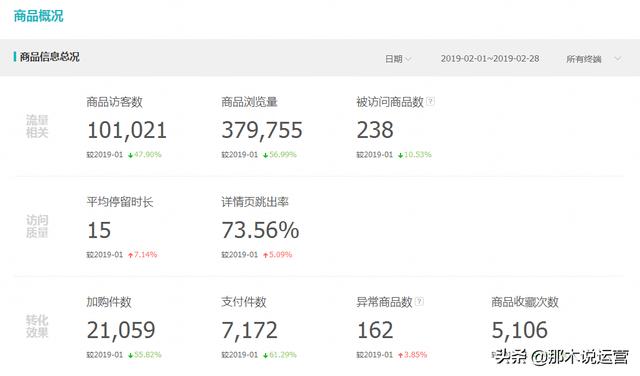Select the 异常商品数 value 162
The width and height of the screenshot is (640, 376).
375,330
